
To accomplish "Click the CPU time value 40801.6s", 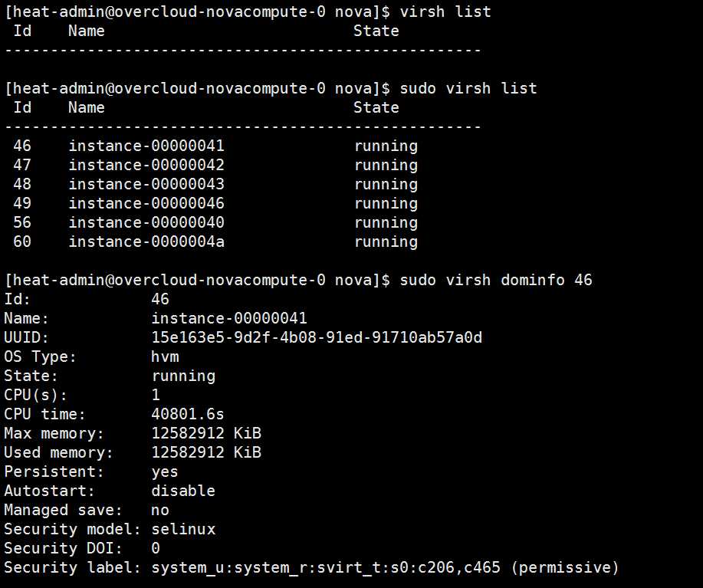I will [188, 414].
